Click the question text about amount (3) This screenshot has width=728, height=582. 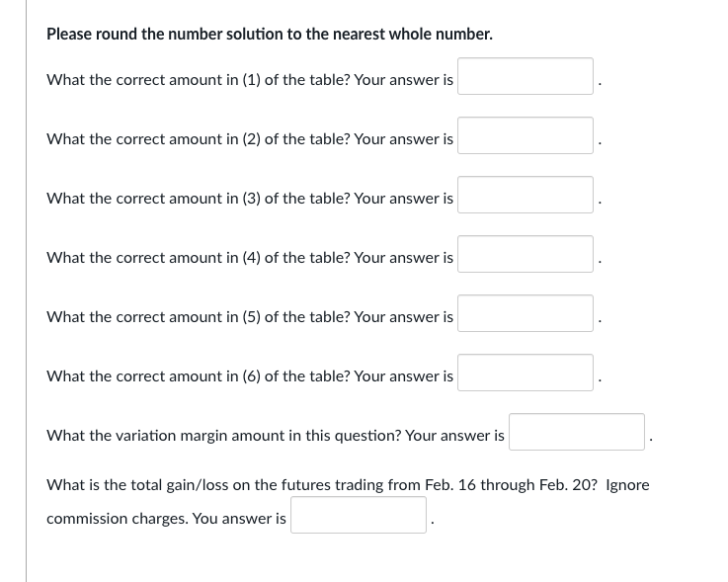[250, 199]
